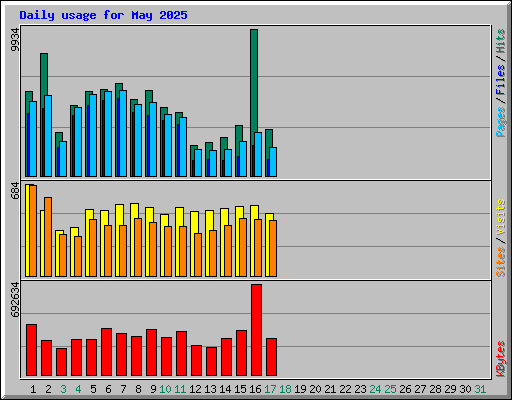This screenshot has width=512, height=400.
Task: Click the cyan pages bar for day 17
Action: 273,162
